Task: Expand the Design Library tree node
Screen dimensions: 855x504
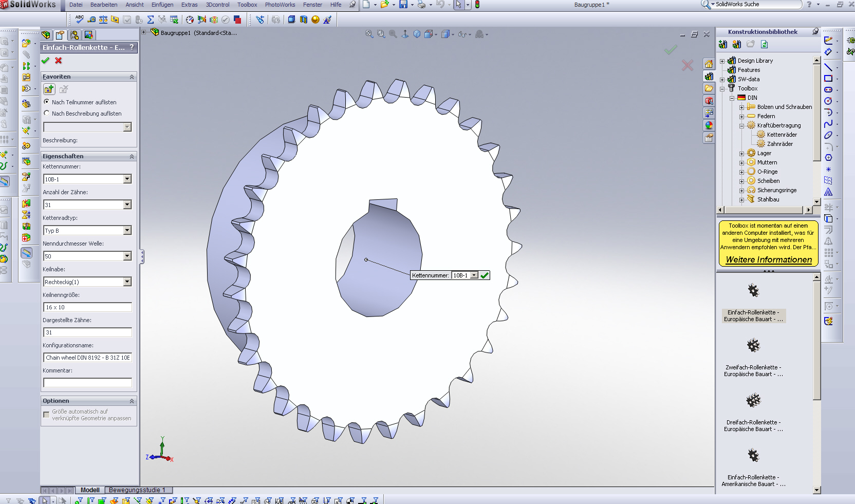Action: [x=722, y=61]
